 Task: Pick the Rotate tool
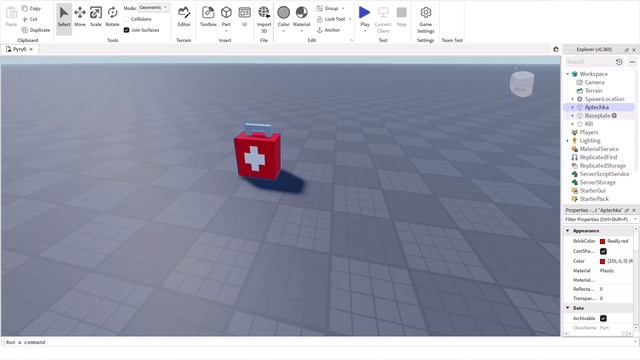click(112, 16)
